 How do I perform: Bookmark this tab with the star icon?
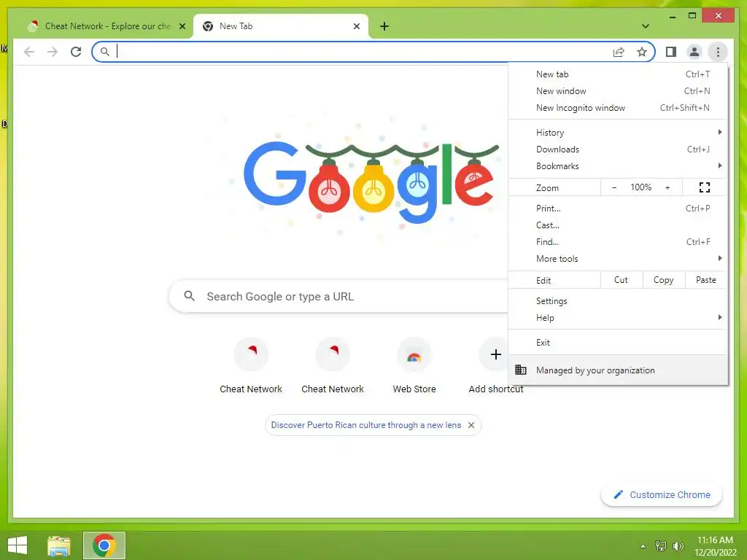click(642, 52)
